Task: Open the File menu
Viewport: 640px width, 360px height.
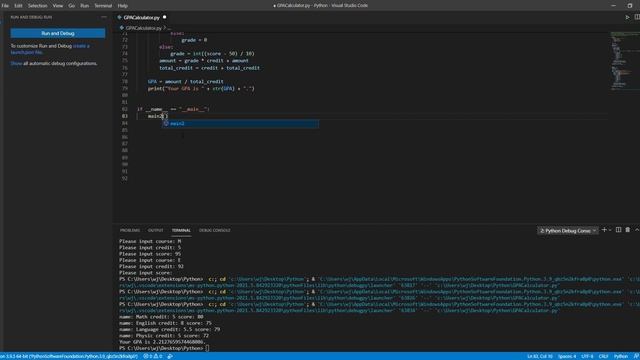Action: point(5,6)
